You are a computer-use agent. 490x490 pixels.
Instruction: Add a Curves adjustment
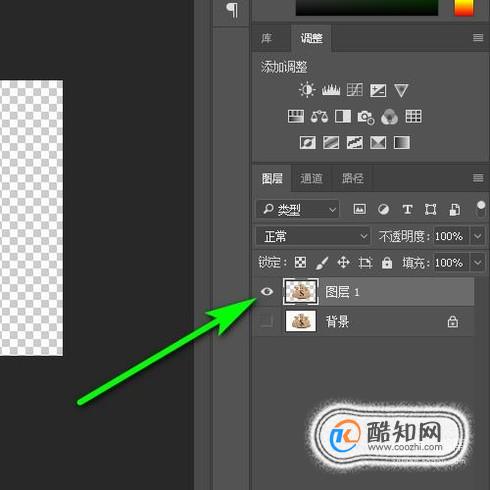click(x=354, y=90)
